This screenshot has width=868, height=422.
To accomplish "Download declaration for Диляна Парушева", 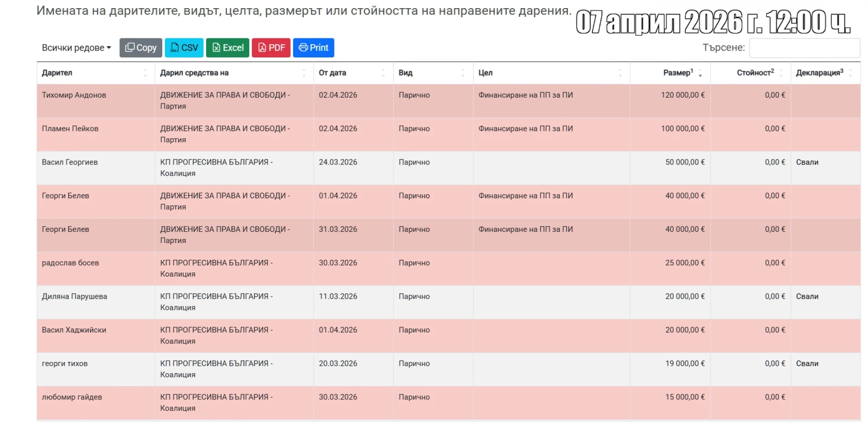I will pyautogui.click(x=807, y=296).
